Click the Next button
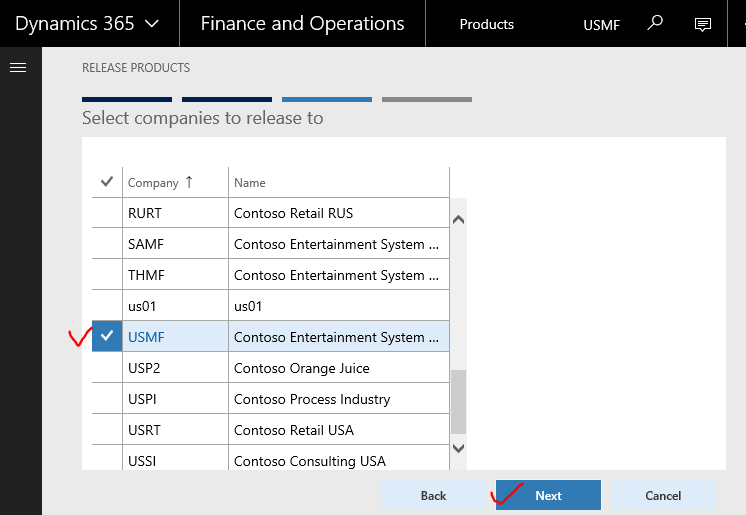This screenshot has height=515, width=746. [548, 495]
